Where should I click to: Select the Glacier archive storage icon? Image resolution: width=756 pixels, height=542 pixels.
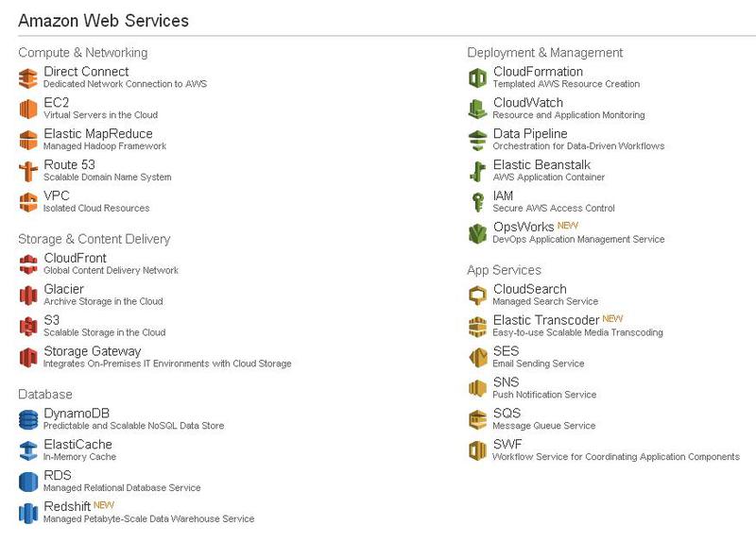(28, 296)
